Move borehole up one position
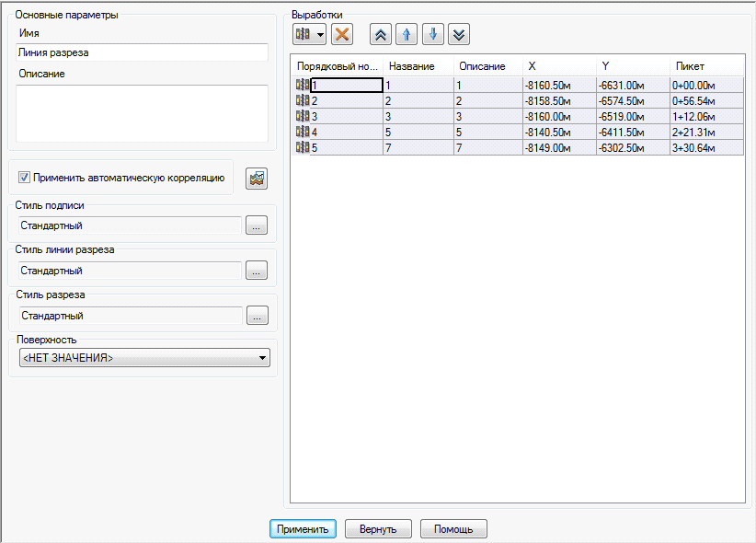Image resolution: width=756 pixels, height=543 pixels. (x=407, y=35)
